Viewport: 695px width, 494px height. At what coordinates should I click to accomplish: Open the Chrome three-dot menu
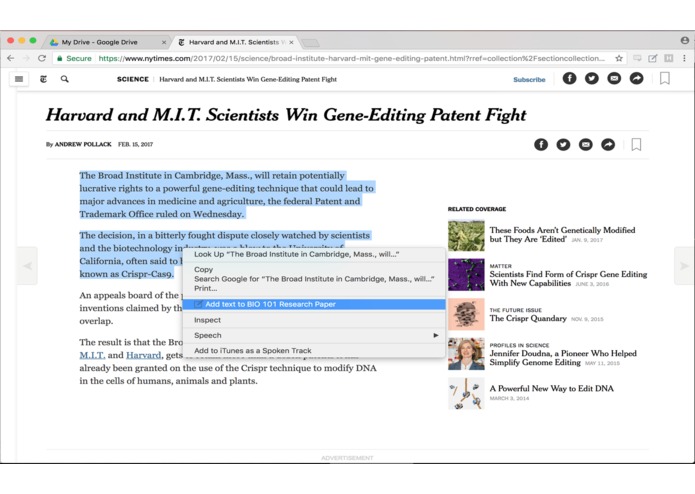pyautogui.click(x=684, y=58)
